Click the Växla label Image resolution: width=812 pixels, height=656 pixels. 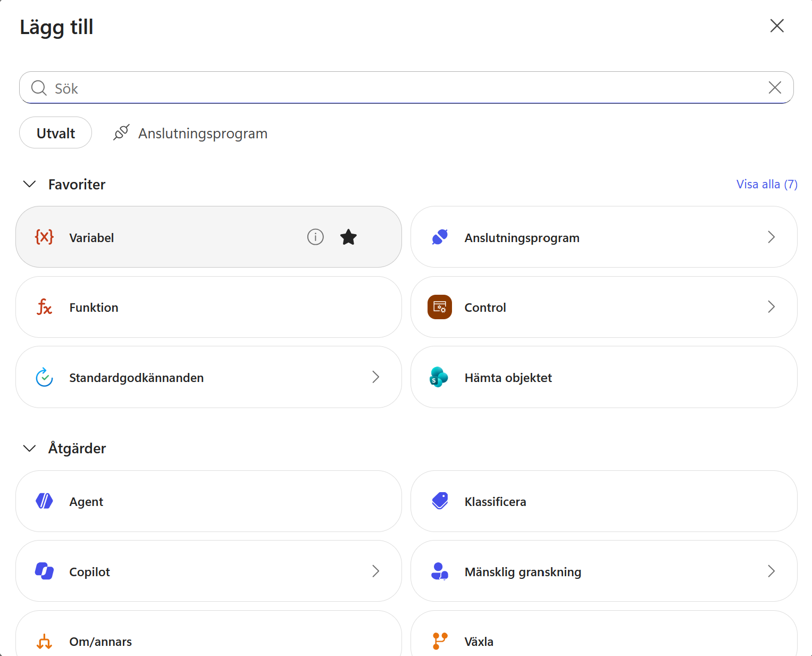(479, 642)
